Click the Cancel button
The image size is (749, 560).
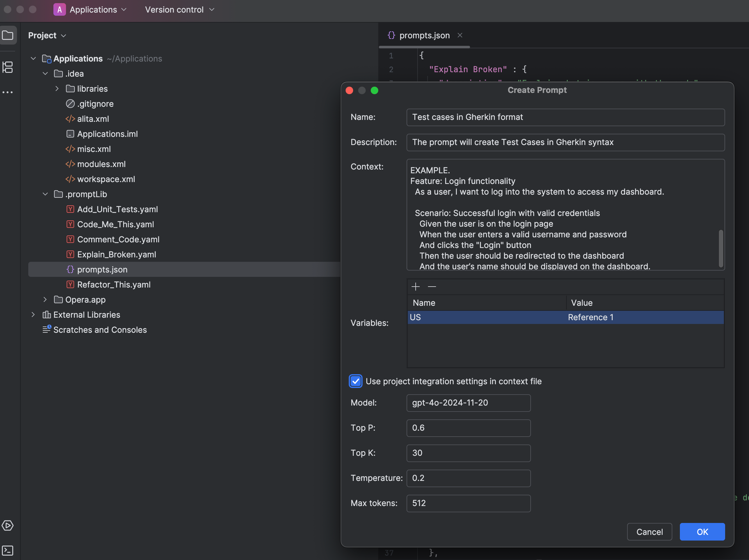coord(649,532)
